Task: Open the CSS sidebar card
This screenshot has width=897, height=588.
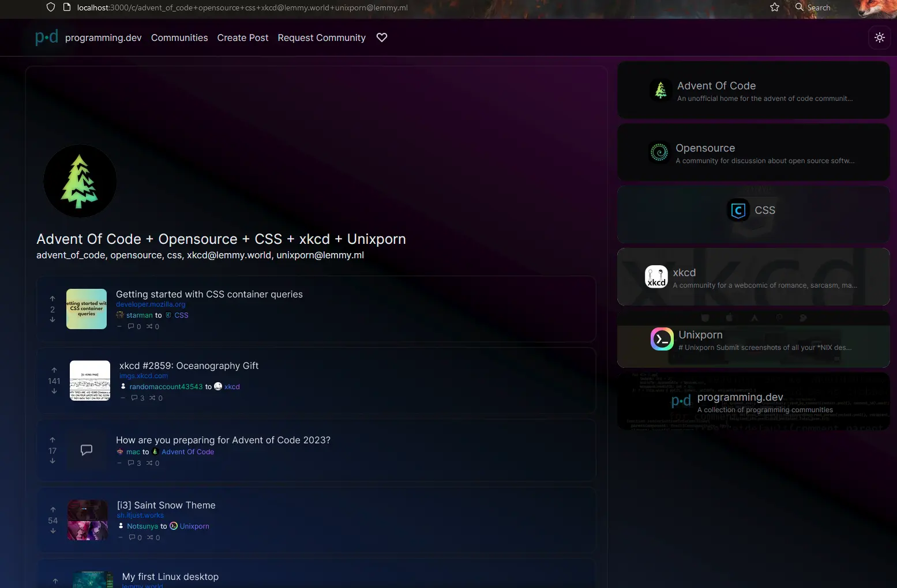Action: 753,214
